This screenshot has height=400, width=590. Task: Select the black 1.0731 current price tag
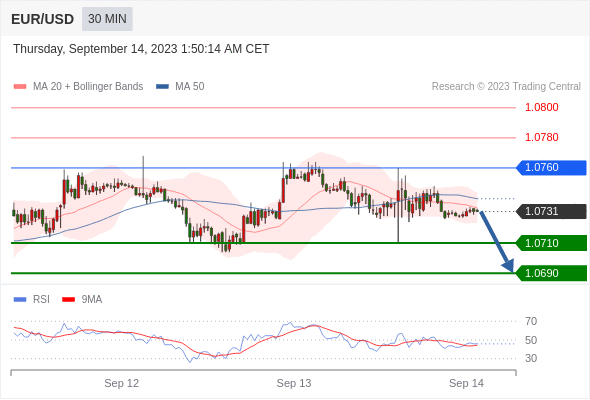coord(551,211)
